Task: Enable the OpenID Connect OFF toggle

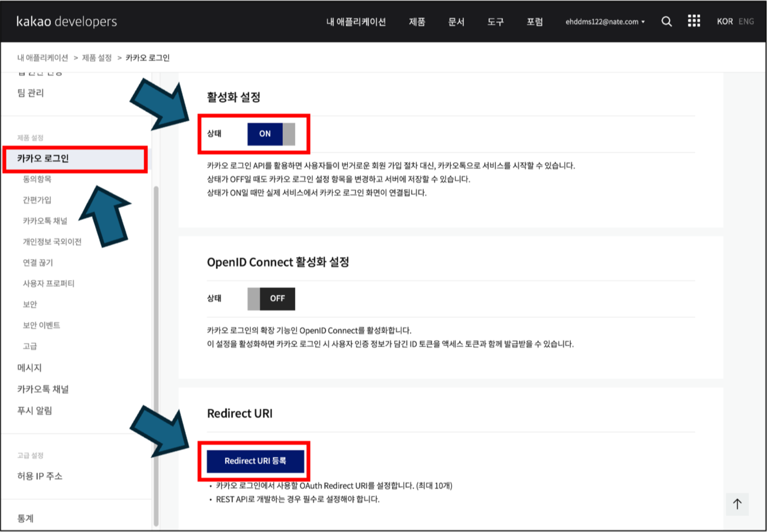Action: click(271, 299)
